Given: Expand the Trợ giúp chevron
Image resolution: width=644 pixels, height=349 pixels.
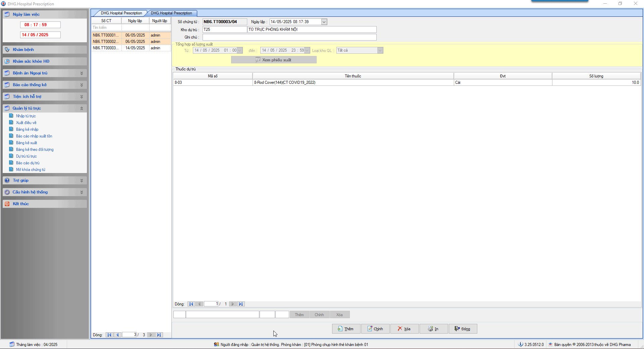Looking at the screenshot, I should click(x=82, y=180).
